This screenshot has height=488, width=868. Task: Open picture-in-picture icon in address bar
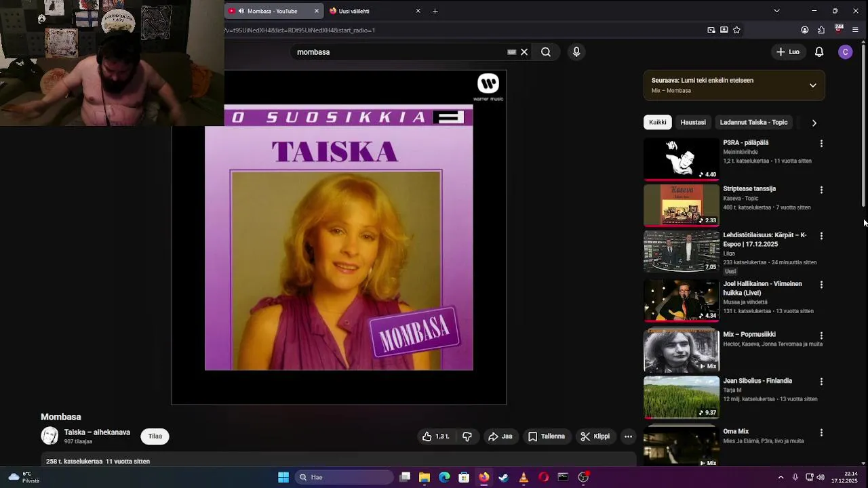click(711, 30)
